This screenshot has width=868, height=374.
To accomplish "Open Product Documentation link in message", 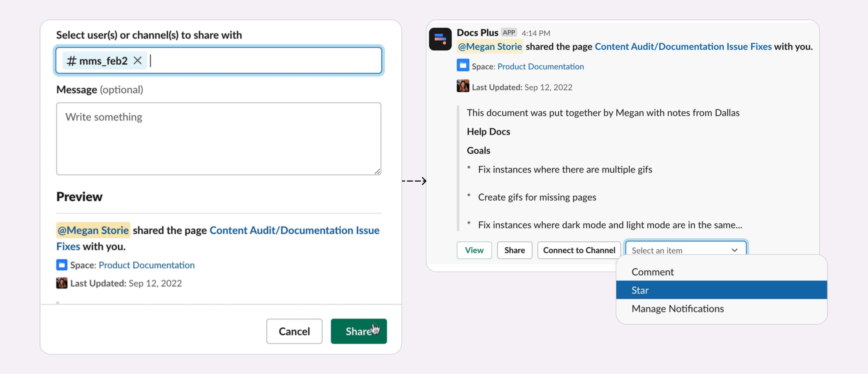I will tap(541, 66).
